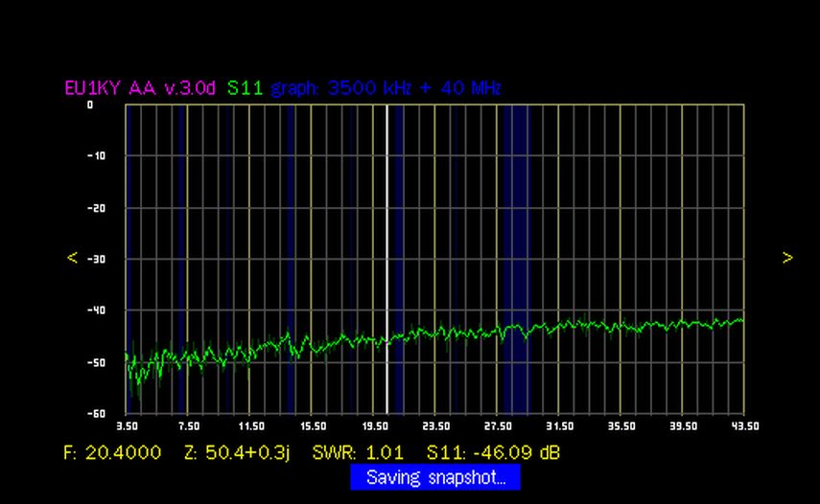The image size is (820, 504).
Task: Click the 3.50 label on the frequency axis
Action: pyautogui.click(x=128, y=425)
